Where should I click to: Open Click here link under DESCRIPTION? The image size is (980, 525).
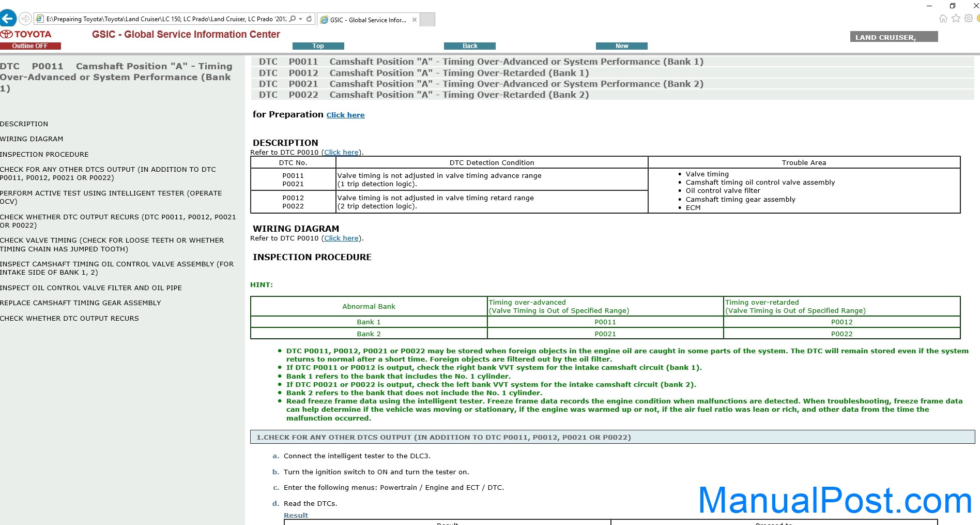341,153
